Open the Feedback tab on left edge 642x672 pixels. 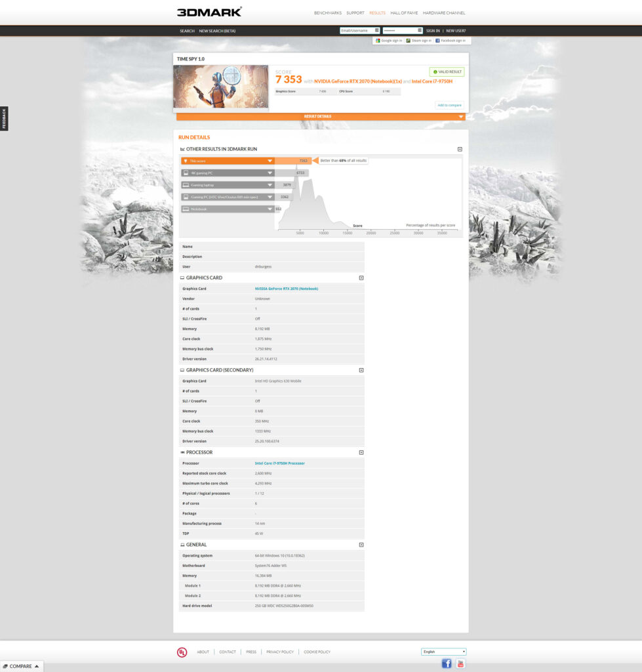(5, 119)
